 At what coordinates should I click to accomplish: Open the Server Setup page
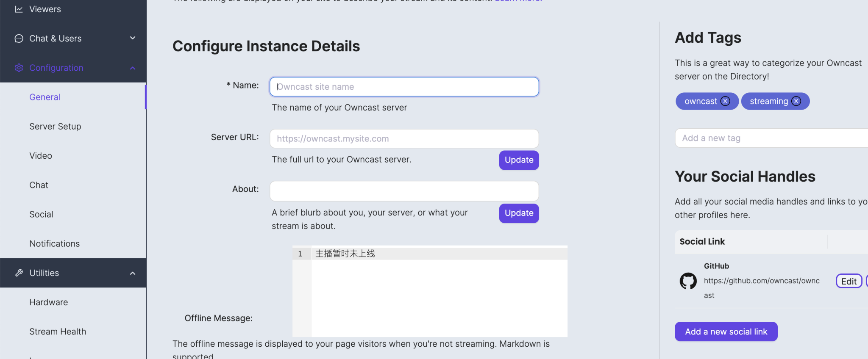(55, 127)
